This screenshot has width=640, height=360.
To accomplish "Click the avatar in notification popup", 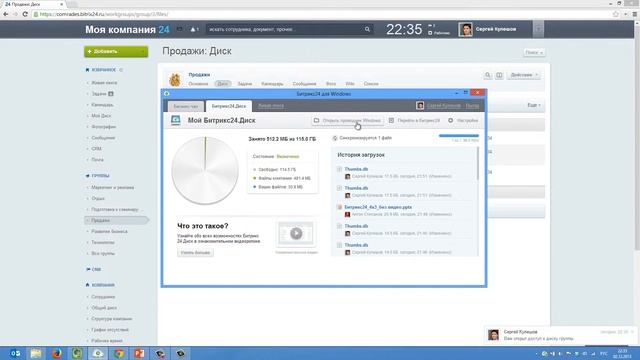I will click(x=493, y=335).
